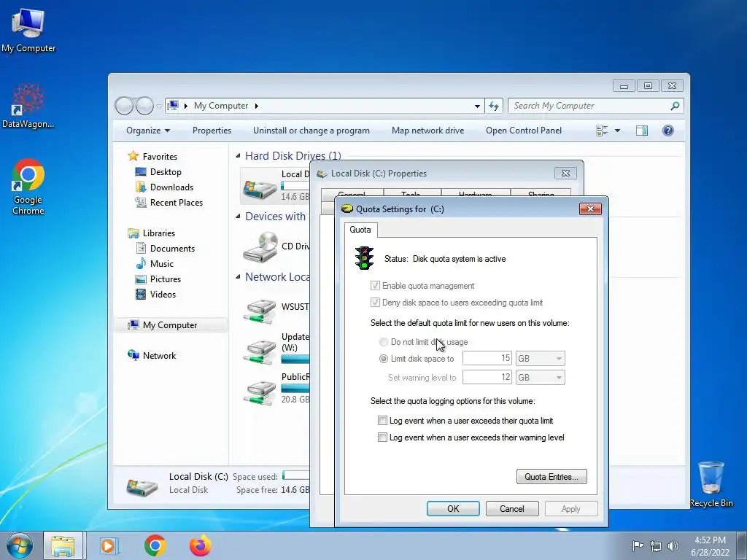Click Cancel in Quota Settings
The height and width of the screenshot is (560, 747).
click(512, 508)
